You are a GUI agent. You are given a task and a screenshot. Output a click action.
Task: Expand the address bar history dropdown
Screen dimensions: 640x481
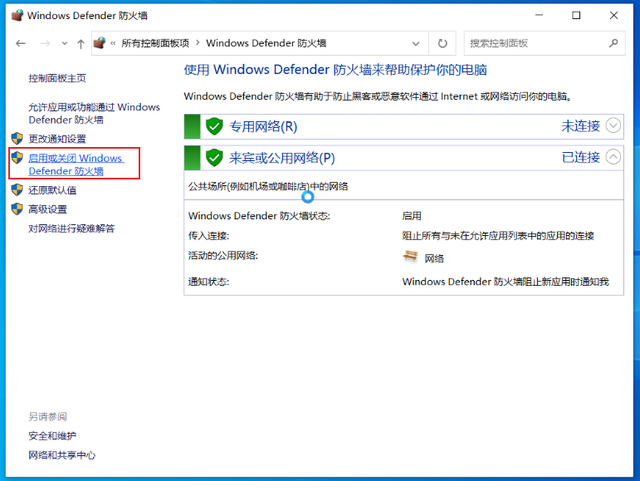(x=416, y=43)
